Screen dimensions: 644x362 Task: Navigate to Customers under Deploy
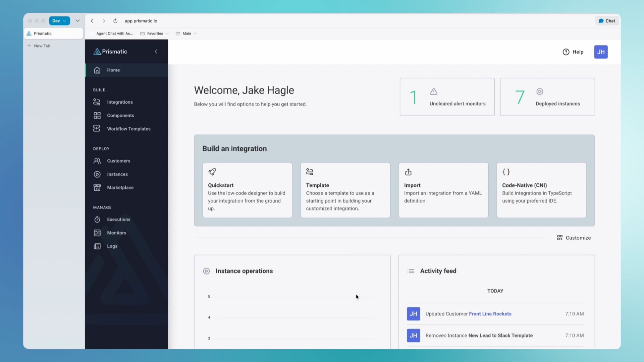click(118, 161)
